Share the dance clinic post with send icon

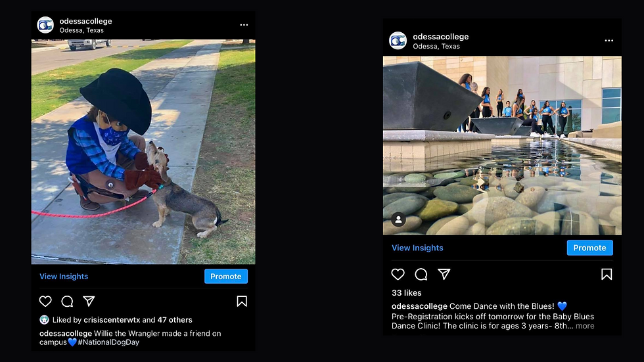click(444, 274)
